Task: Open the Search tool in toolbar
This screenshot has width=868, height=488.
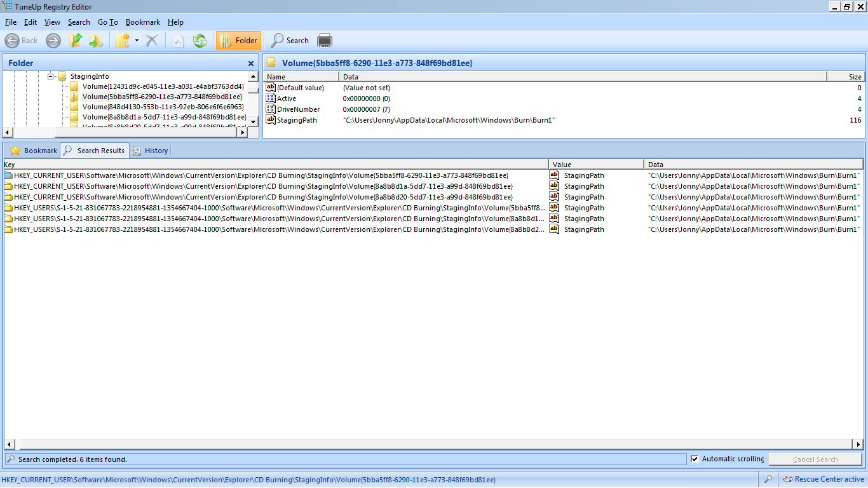Action: pos(290,41)
